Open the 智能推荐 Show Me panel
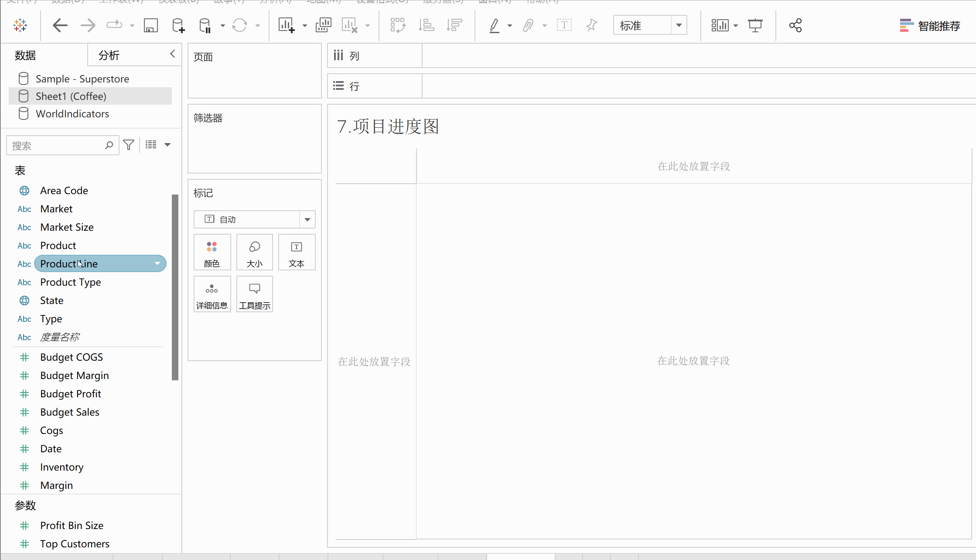 [930, 25]
